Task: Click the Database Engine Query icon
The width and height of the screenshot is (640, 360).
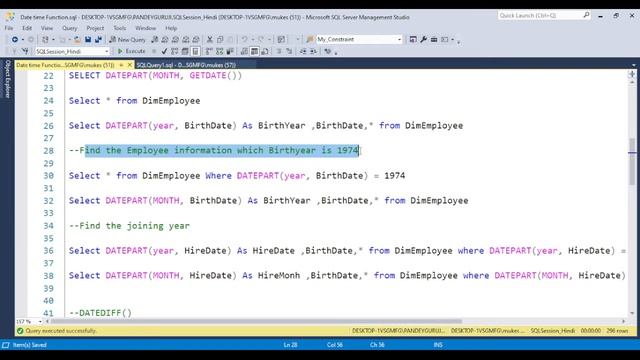Action: click(155, 40)
